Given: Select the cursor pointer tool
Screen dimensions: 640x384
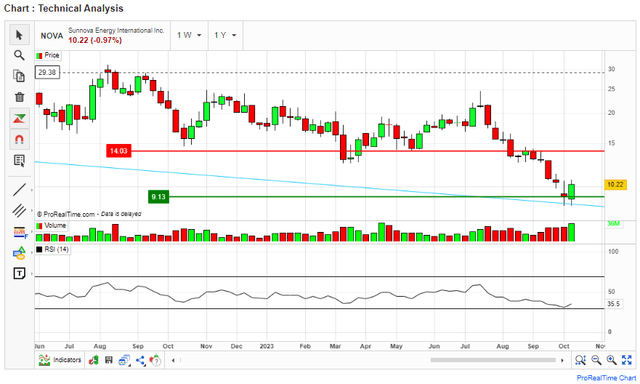Looking at the screenshot, I should tap(19, 35).
